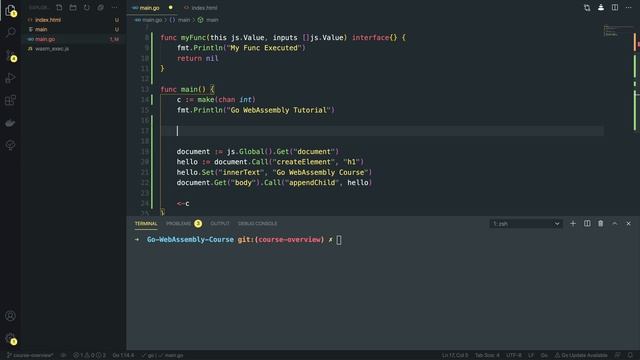Split the terminal panel
Screen dimensions: 640x360
[587, 223]
